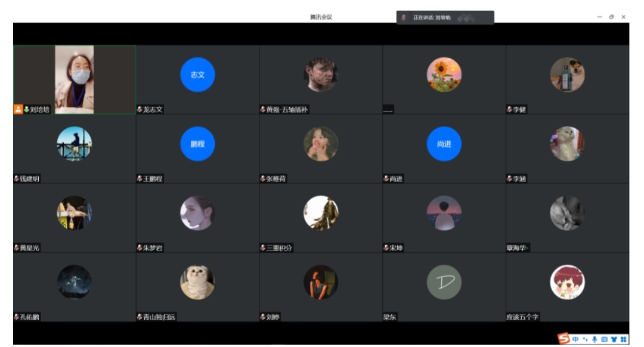The width and height of the screenshot is (644, 347).
Task: Click the Sogou input method S logo
Action: (x=563, y=339)
